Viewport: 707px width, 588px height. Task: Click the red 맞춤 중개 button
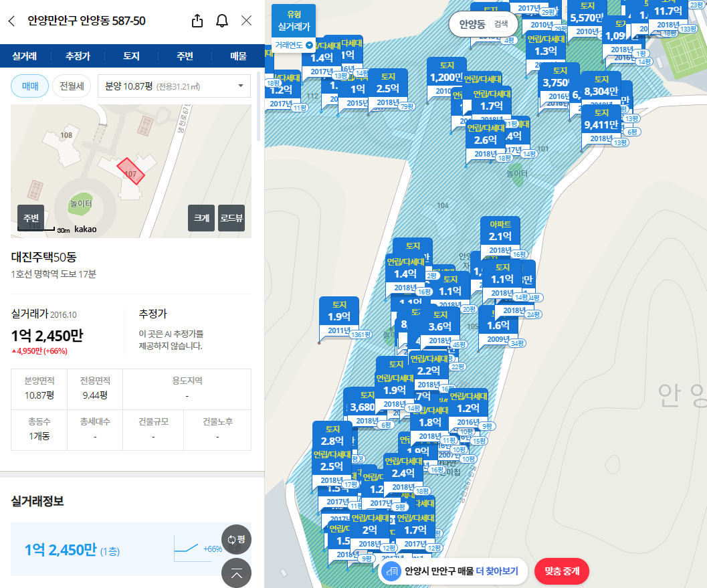click(562, 571)
